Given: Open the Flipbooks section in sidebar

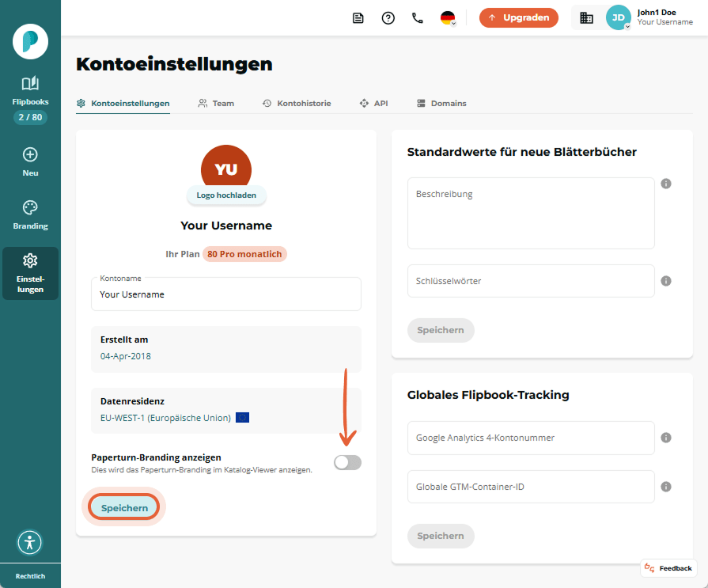Looking at the screenshot, I should (30, 91).
